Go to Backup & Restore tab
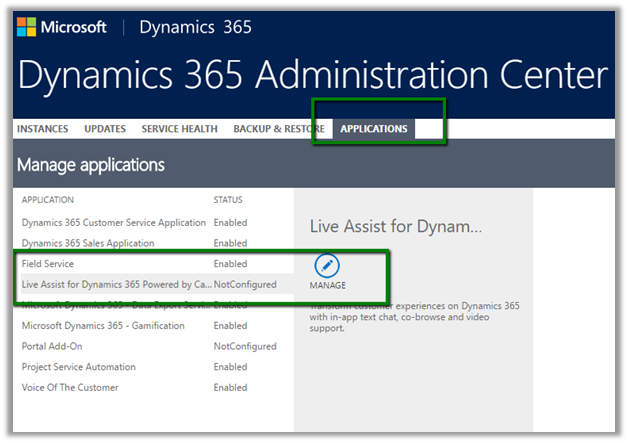This screenshot has width=628, height=443. [x=278, y=129]
